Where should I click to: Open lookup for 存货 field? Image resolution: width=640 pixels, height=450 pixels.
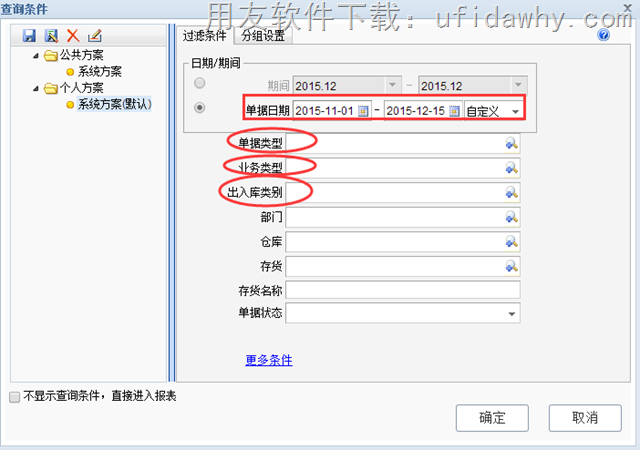click(x=511, y=267)
